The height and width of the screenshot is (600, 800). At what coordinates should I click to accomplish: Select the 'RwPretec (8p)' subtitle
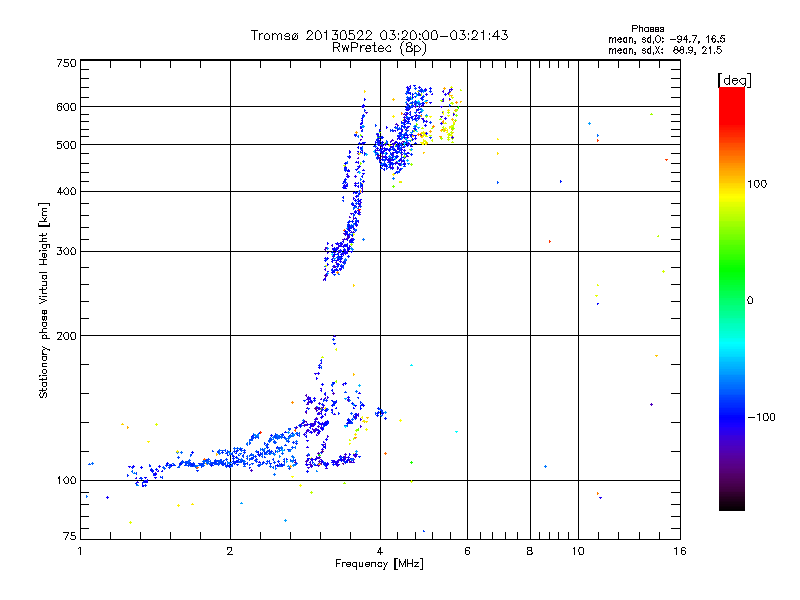tap(379, 48)
